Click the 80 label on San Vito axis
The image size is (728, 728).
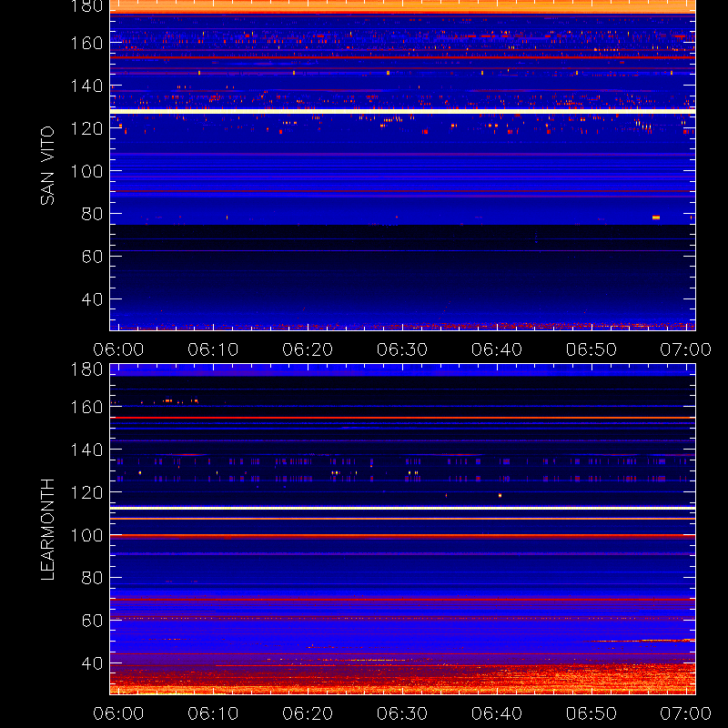coord(92,214)
